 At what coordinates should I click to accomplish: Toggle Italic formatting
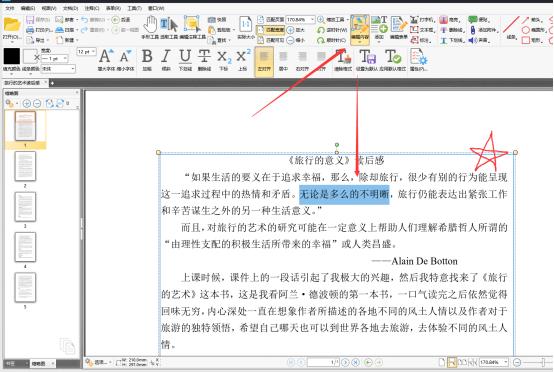(165, 57)
